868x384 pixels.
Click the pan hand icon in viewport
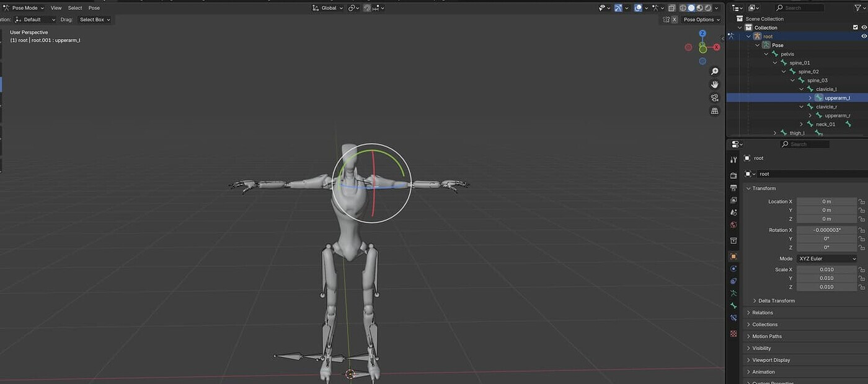(x=714, y=85)
